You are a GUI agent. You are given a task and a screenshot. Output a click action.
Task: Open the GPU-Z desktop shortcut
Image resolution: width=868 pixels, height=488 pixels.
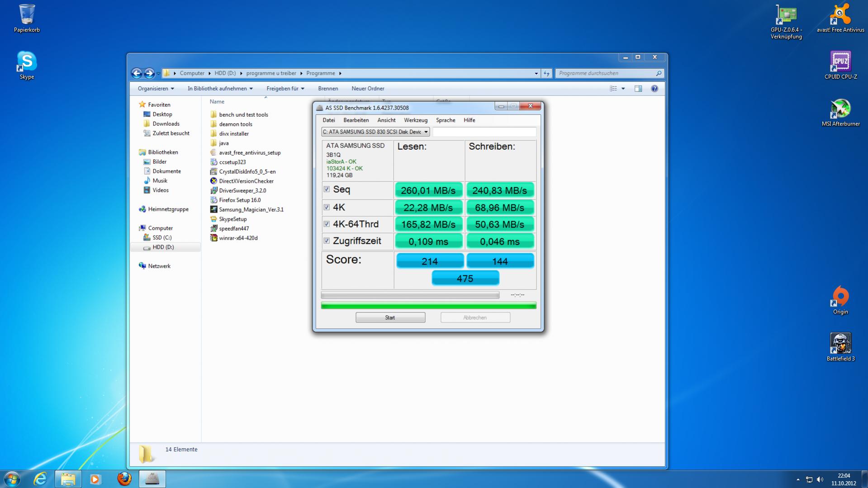pos(786,22)
